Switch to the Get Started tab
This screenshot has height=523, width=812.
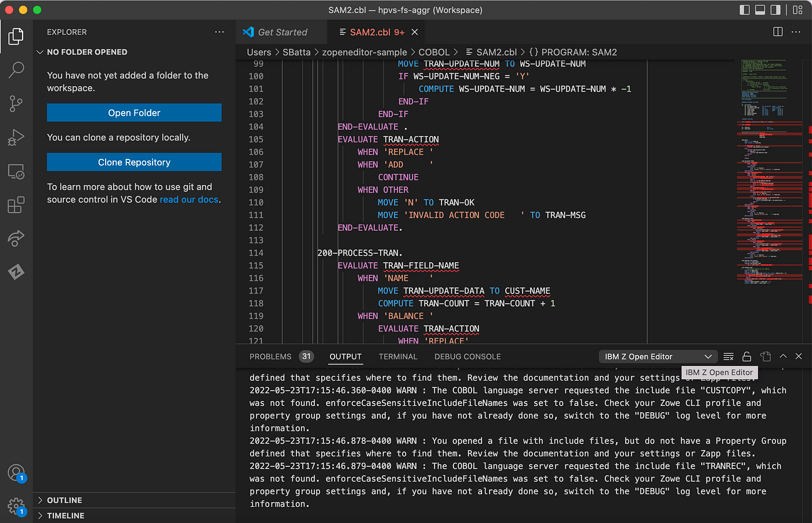click(x=282, y=32)
